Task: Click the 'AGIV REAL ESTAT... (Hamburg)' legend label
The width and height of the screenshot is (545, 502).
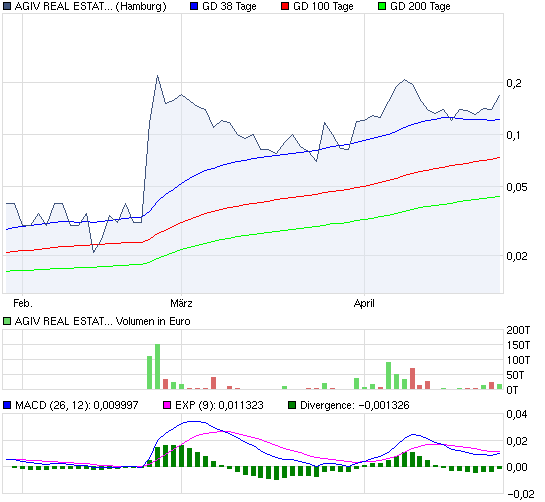Action: point(90,6)
